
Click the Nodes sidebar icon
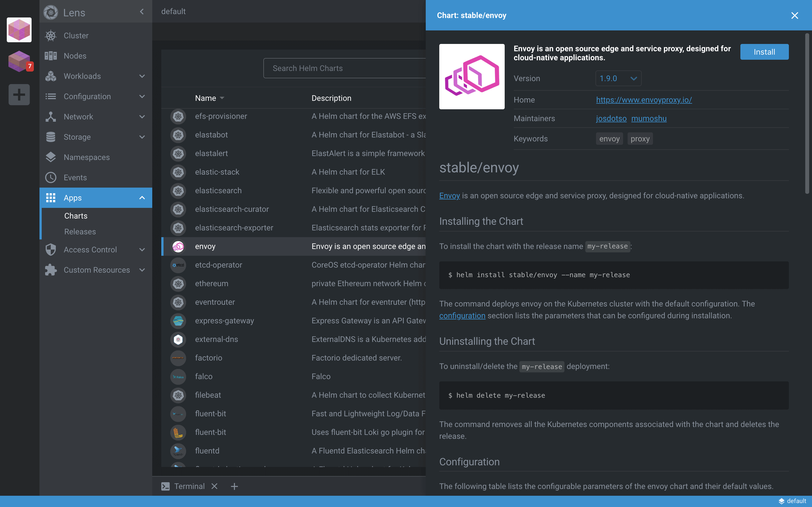(51, 56)
